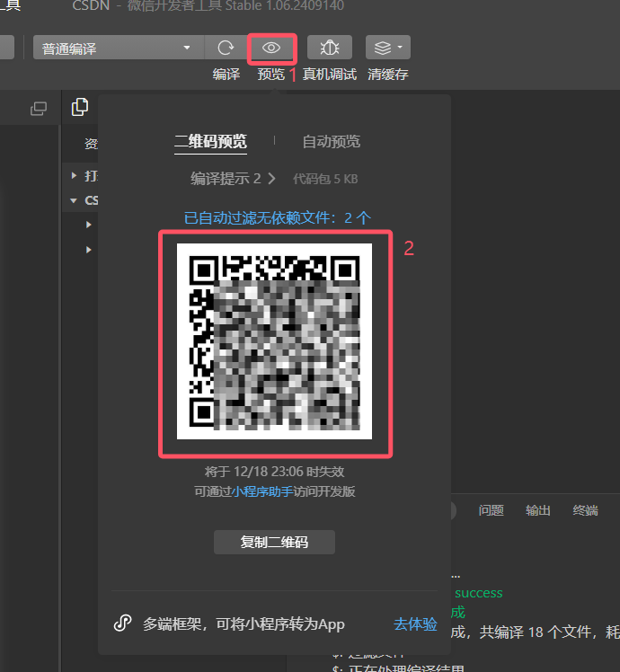Expand the 打 tree section
Image resolution: width=620 pixels, height=672 pixels.
(x=74, y=175)
